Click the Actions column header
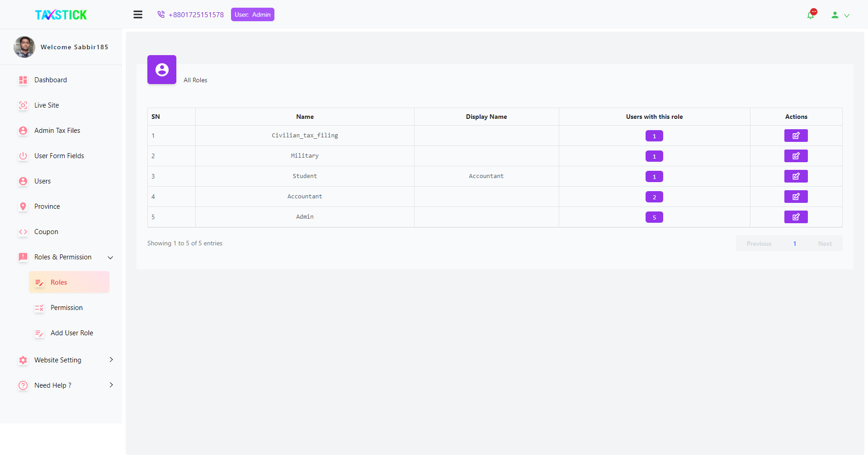Screen dimensions: 868x455 click(796, 117)
